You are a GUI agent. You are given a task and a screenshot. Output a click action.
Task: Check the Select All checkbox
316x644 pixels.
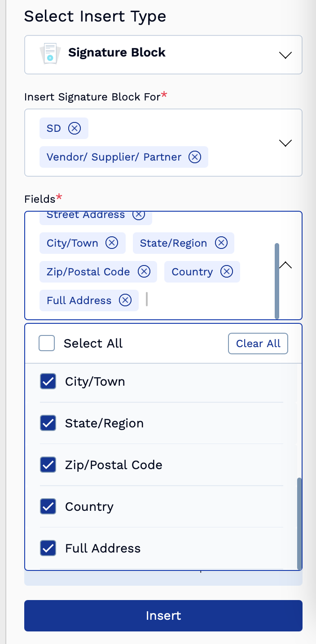pos(47,344)
